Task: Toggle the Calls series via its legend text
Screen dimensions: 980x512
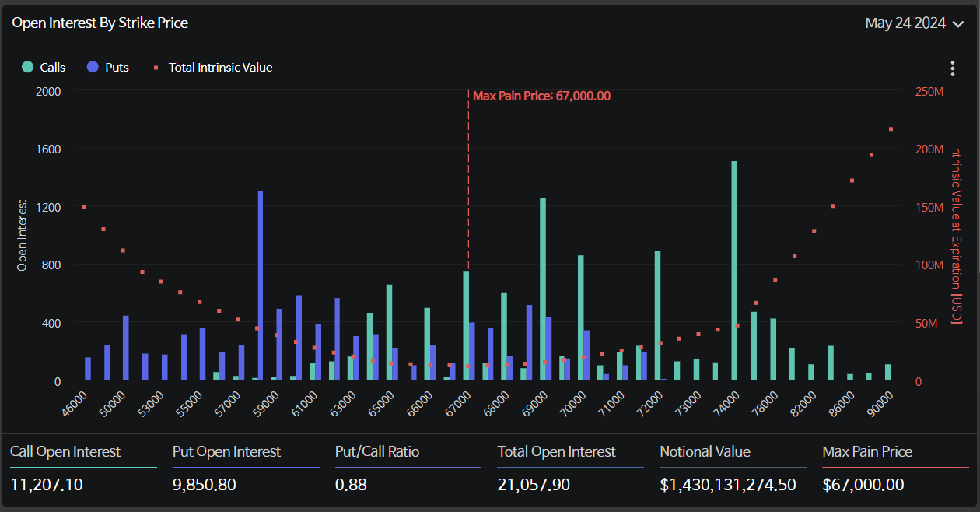Action: [53, 68]
